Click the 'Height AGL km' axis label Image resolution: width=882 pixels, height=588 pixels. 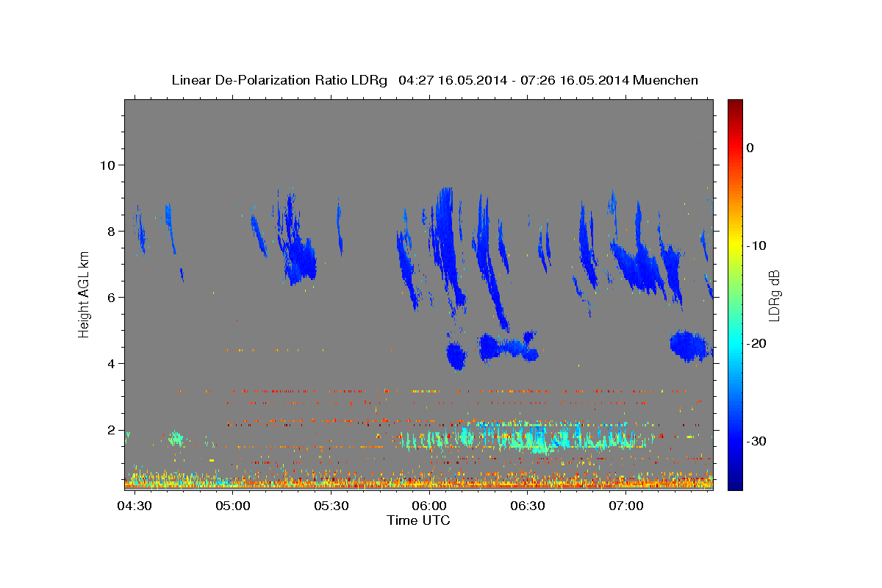[x=85, y=294]
